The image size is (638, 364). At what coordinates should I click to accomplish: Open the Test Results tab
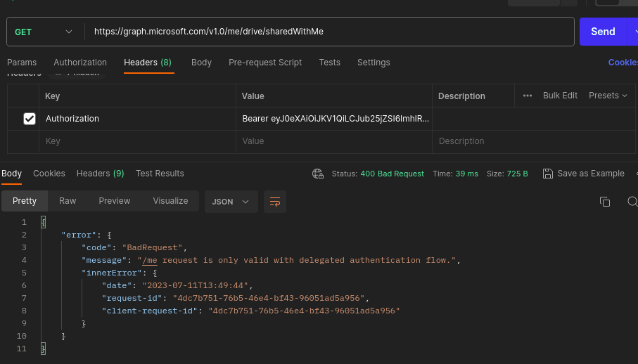coord(160,174)
